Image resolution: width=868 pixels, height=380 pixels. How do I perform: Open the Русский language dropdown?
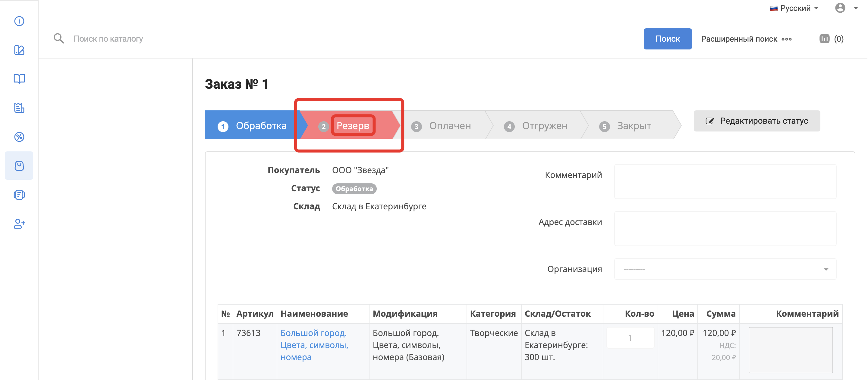coord(794,8)
